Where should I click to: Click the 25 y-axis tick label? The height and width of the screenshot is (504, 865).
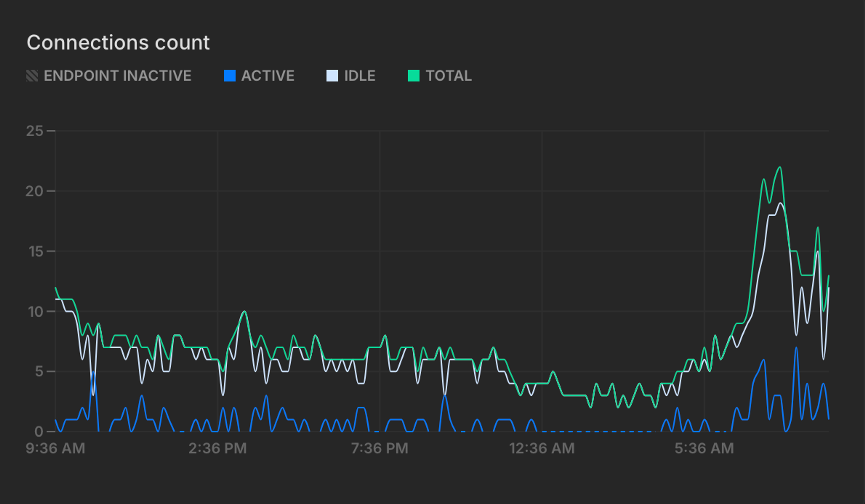[x=34, y=131]
